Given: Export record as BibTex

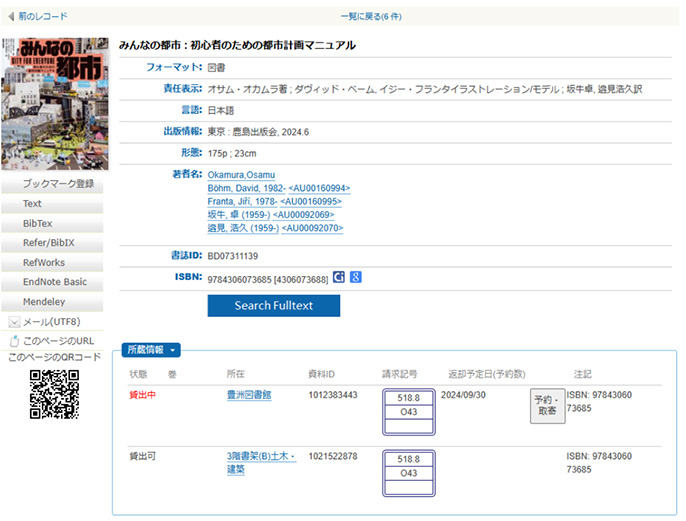Looking at the screenshot, I should pos(52,224).
